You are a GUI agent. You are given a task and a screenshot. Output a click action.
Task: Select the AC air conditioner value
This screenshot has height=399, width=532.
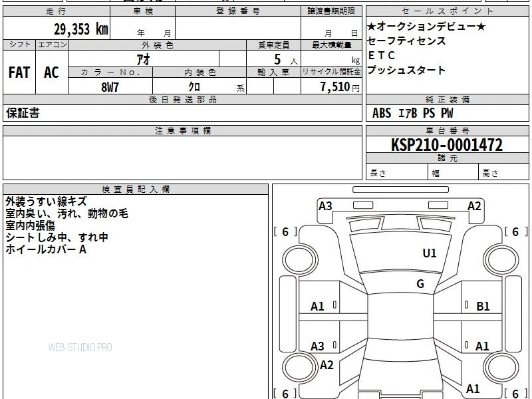click(52, 72)
